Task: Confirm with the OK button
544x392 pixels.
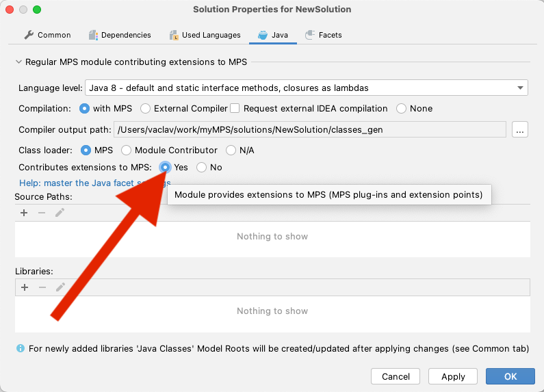Action: coord(510,376)
